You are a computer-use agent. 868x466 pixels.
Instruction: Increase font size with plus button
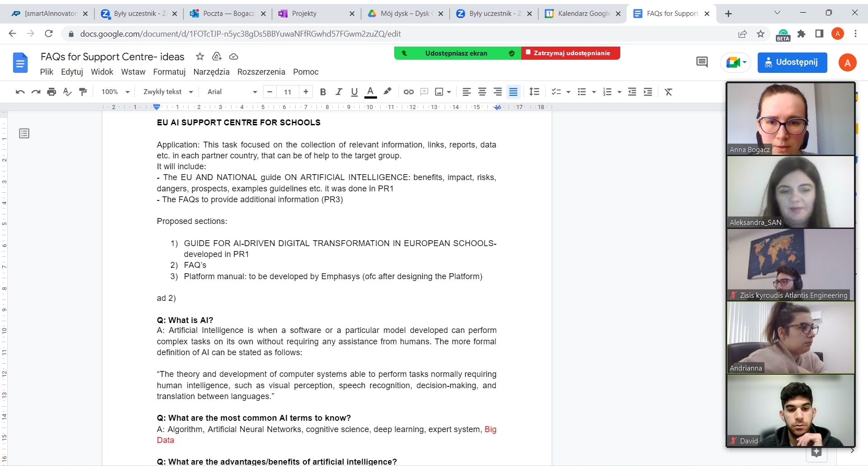[x=306, y=92]
